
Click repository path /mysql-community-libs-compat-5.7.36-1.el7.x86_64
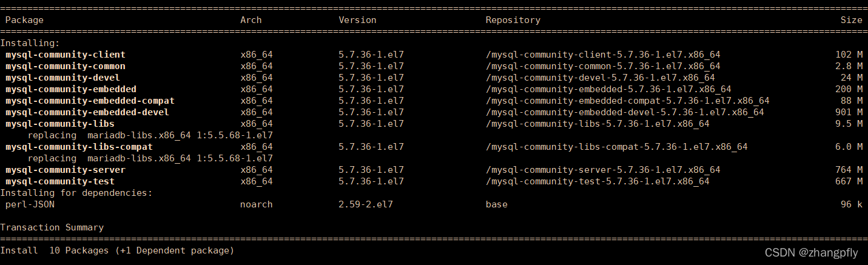click(616, 147)
